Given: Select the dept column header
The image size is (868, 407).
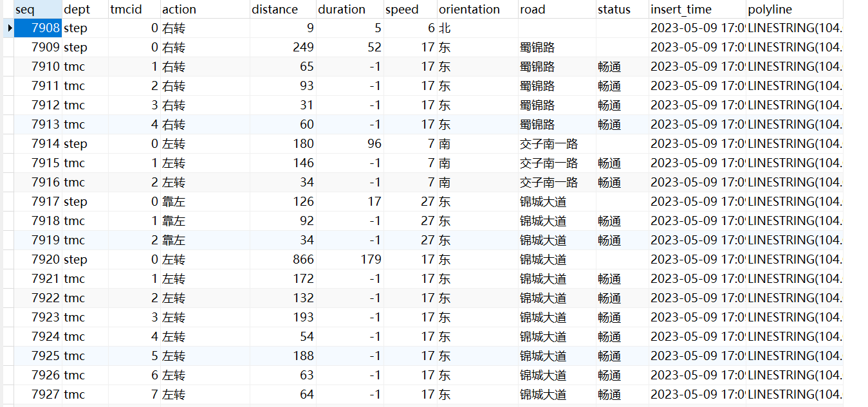Looking at the screenshot, I should (85, 9).
